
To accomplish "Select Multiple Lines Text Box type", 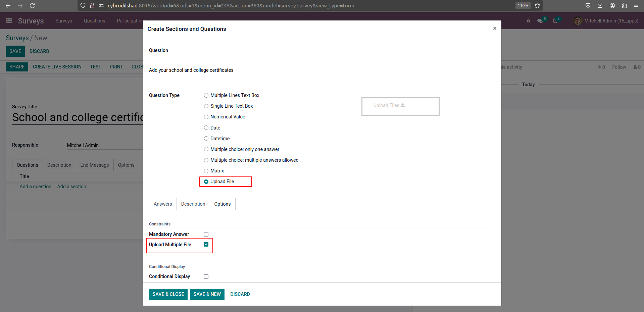I will 206,95.
